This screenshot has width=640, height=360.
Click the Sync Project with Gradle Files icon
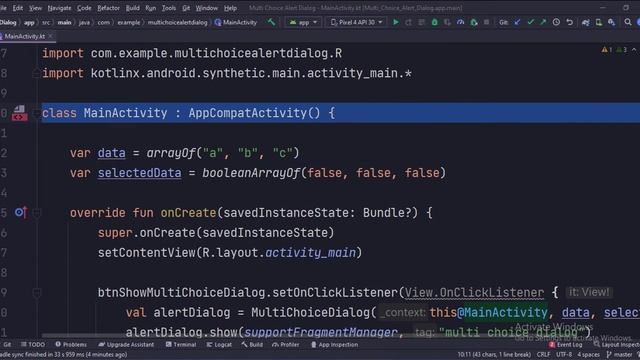[x=586, y=22]
